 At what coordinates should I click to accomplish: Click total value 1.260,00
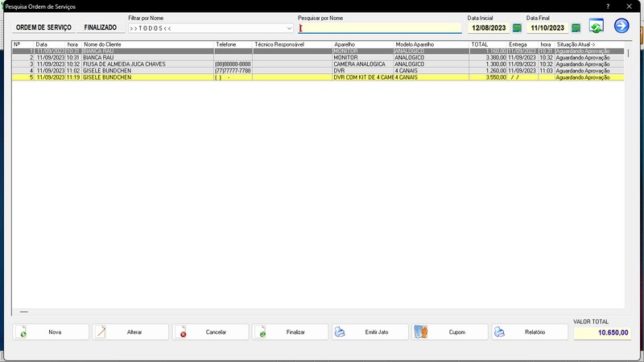[x=488, y=71]
